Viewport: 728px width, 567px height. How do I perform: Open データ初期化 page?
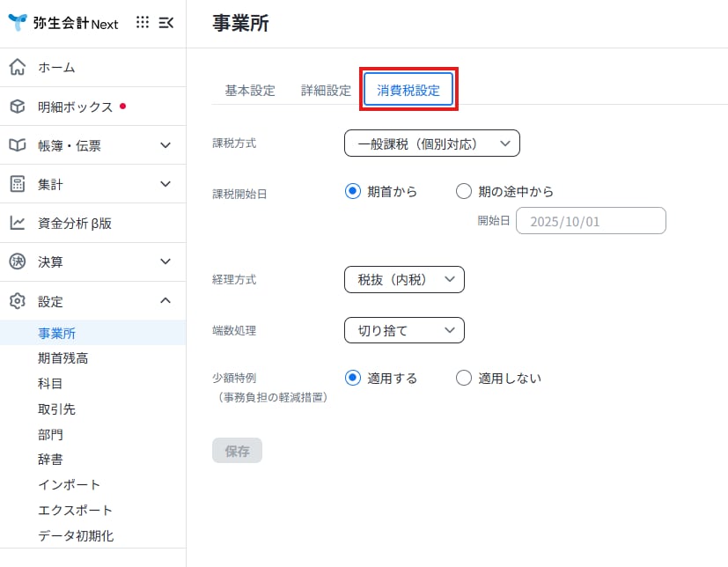pyautogui.click(x=76, y=536)
